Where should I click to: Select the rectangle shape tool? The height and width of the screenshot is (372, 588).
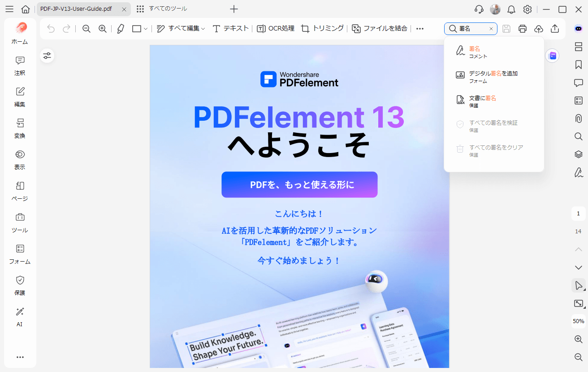point(137,29)
